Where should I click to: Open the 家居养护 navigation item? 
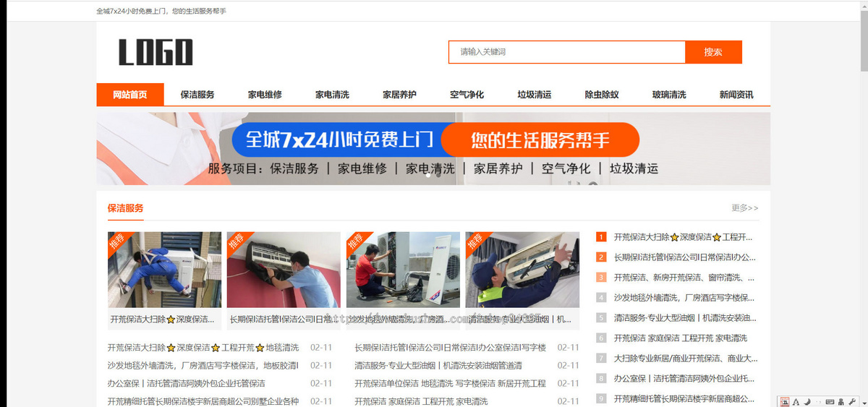click(399, 95)
